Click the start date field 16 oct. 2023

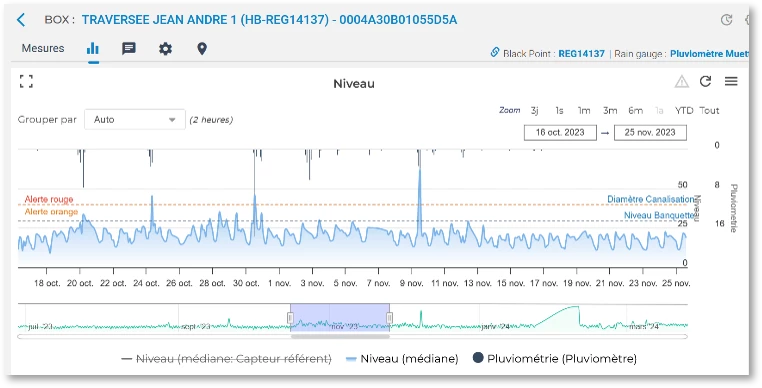pyautogui.click(x=560, y=132)
